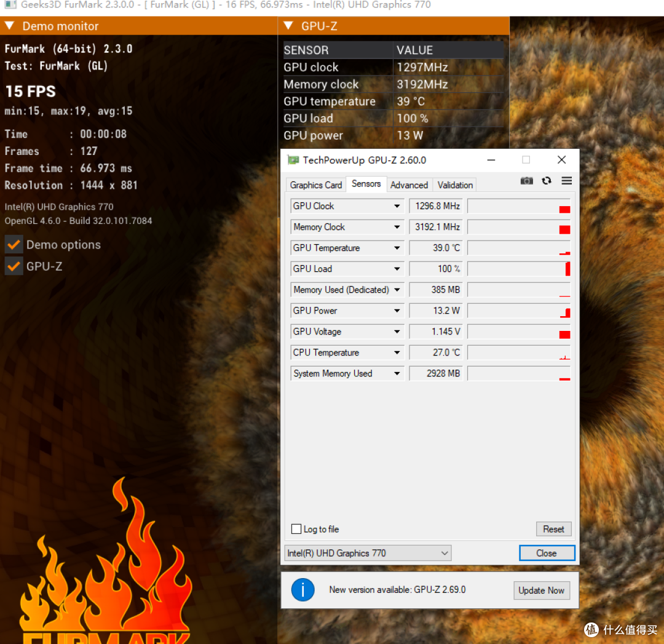The image size is (664, 644).
Task: Click the blue info icon in update notice
Action: coord(302,590)
